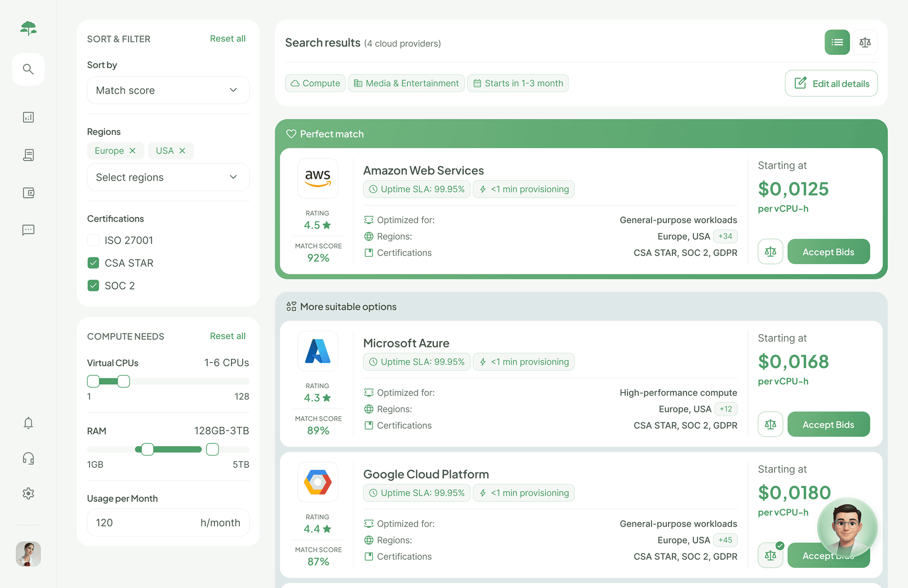Click Accept Bids for Amazon Web Services
The height and width of the screenshot is (588, 908).
click(828, 252)
